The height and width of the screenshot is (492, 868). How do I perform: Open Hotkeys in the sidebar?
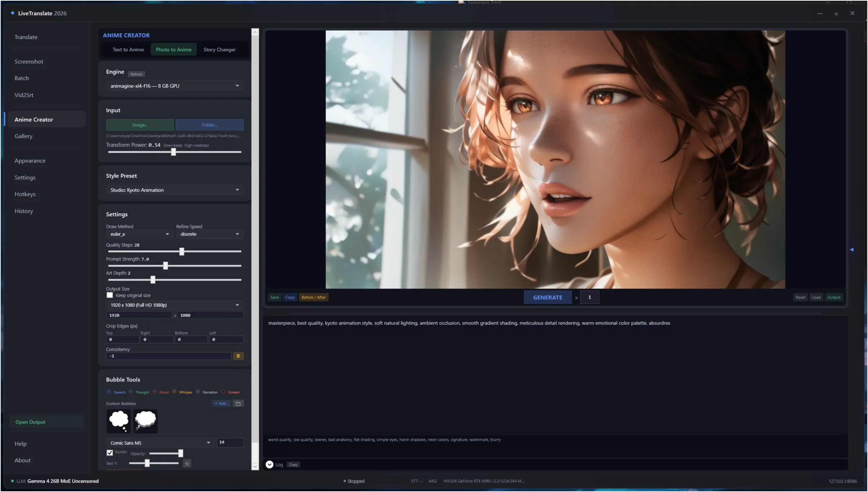pyautogui.click(x=25, y=194)
